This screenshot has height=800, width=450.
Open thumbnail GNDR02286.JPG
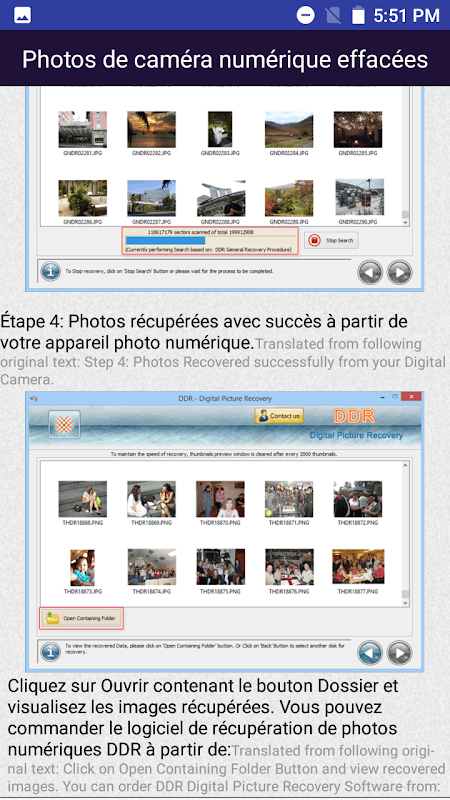(82, 198)
